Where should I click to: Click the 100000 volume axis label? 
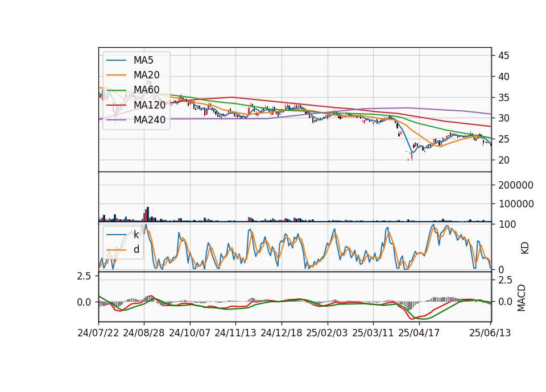[x=516, y=204]
